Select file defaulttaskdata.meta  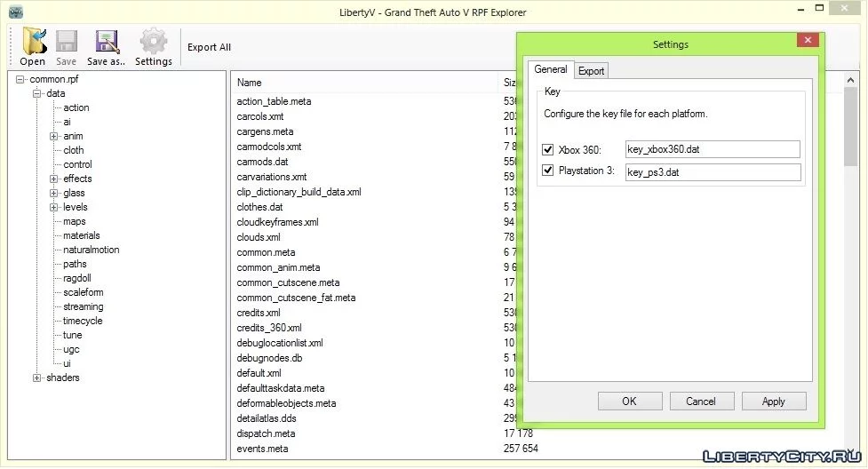click(x=281, y=388)
